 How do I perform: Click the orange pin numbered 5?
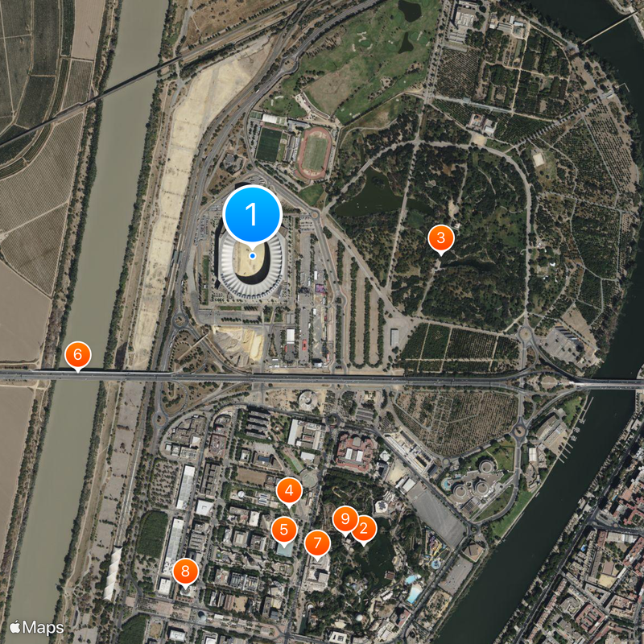tap(284, 530)
